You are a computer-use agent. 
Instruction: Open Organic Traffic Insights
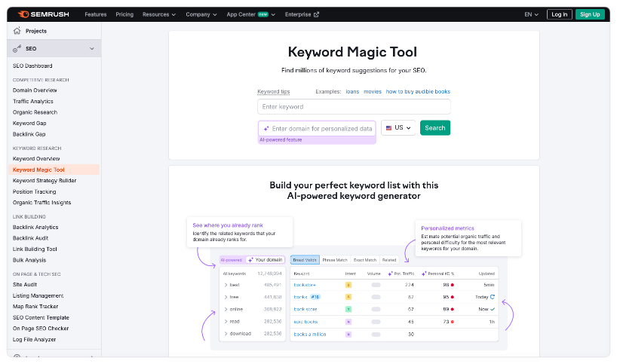(41, 203)
